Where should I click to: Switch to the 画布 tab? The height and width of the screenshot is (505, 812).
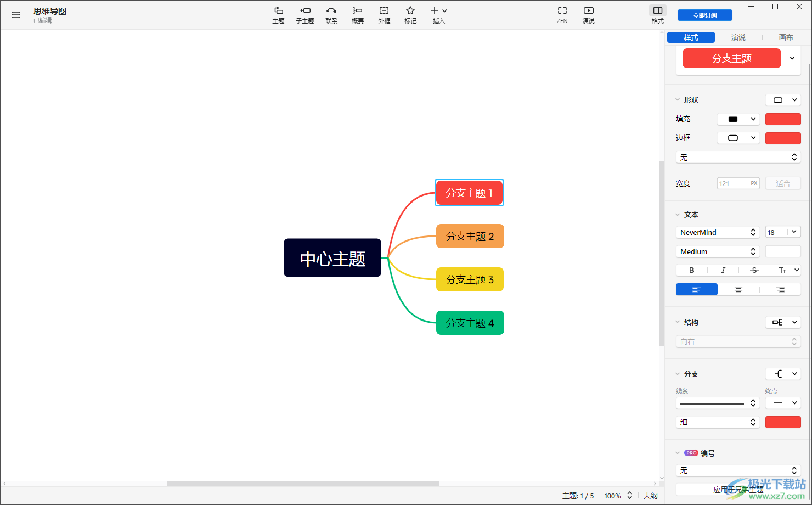click(x=786, y=37)
